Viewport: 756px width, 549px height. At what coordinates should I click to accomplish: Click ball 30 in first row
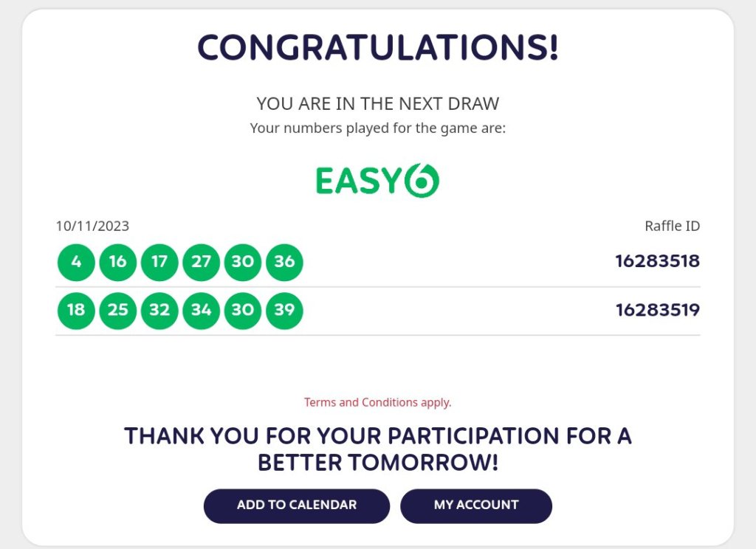point(243,262)
